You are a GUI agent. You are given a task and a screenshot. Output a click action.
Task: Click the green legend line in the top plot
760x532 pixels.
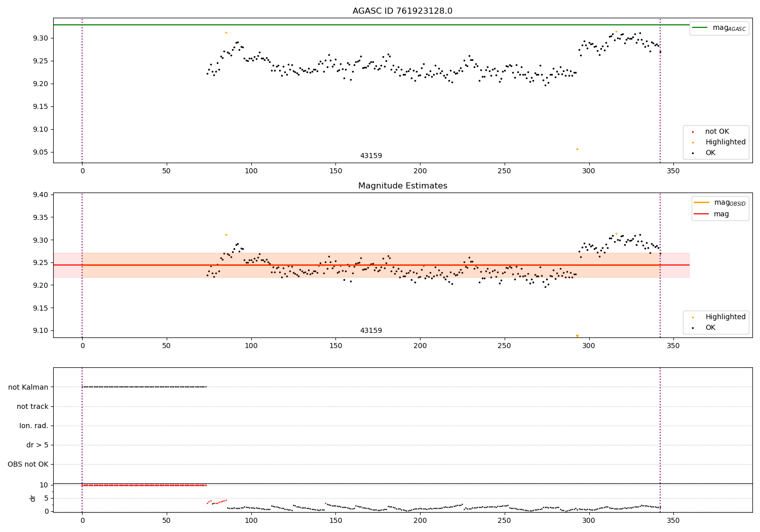tap(700, 28)
